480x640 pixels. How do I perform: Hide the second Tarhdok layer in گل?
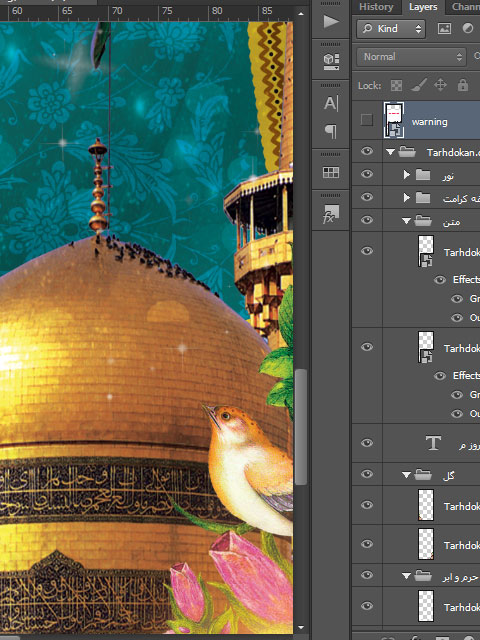pos(367,544)
